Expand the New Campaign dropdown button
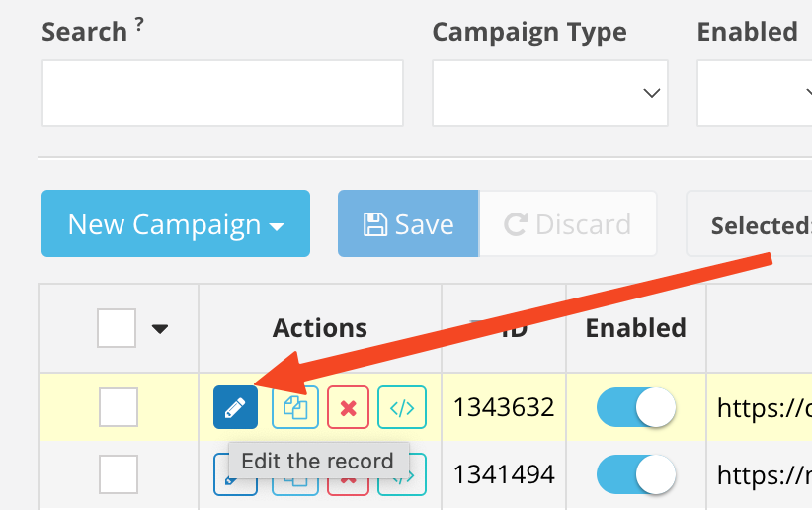This screenshot has height=510, width=812. (176, 223)
